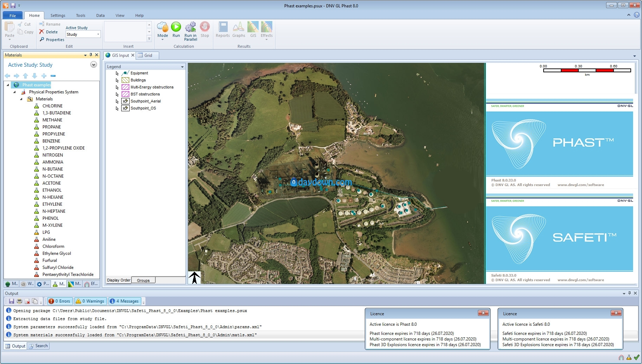
Task: Open the File menu
Action: coord(13,15)
